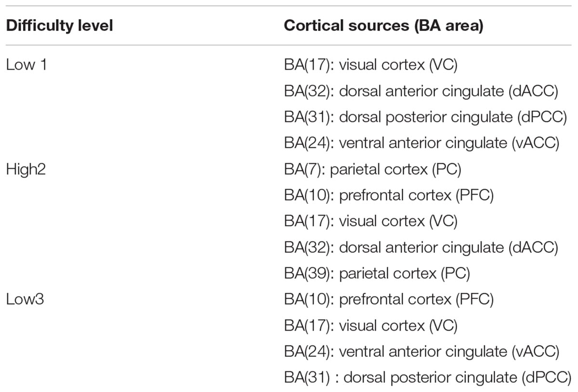
Task: Click BA(31): dorsal posterior cingulate under Low 1
Action: coord(426,117)
